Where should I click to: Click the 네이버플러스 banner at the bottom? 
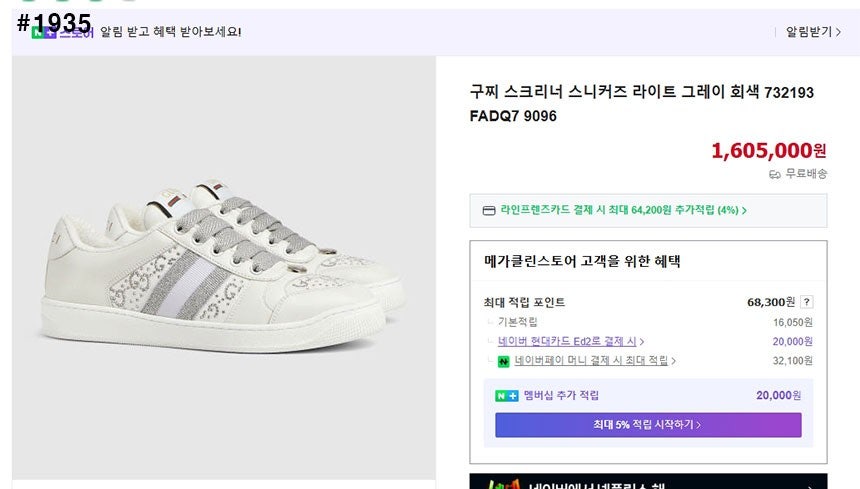point(648,482)
